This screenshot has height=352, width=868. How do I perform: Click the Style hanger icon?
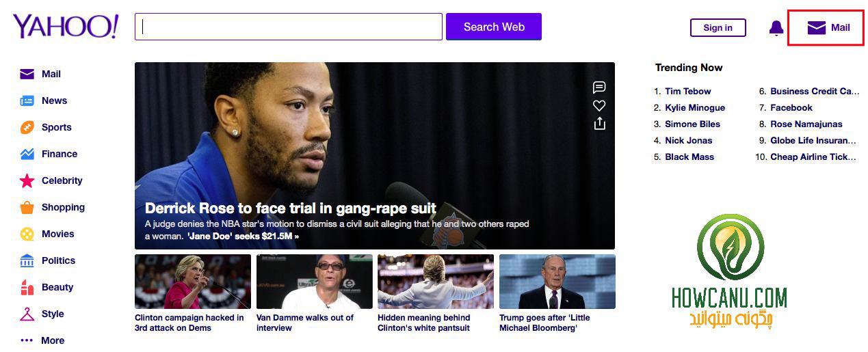point(27,314)
